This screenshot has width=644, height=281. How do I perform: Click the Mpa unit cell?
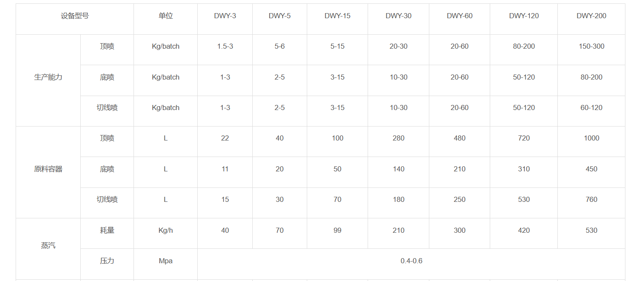pyautogui.click(x=166, y=261)
